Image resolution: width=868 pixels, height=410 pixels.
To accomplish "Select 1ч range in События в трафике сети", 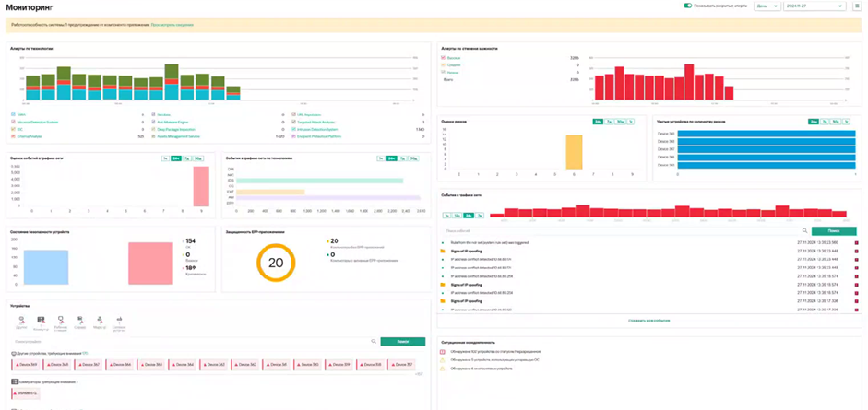I will (x=446, y=215).
